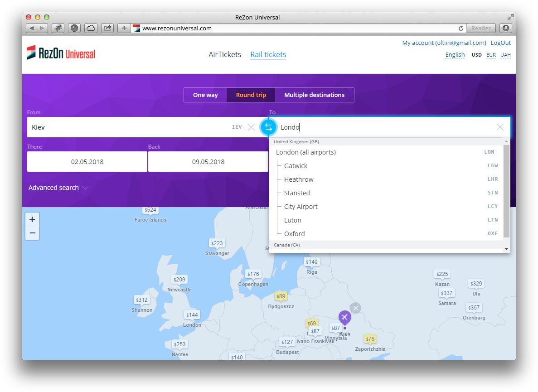The width and height of the screenshot is (538, 392).
Task: Toggle fullscreen with the expand arrows icon
Action: pos(510,17)
